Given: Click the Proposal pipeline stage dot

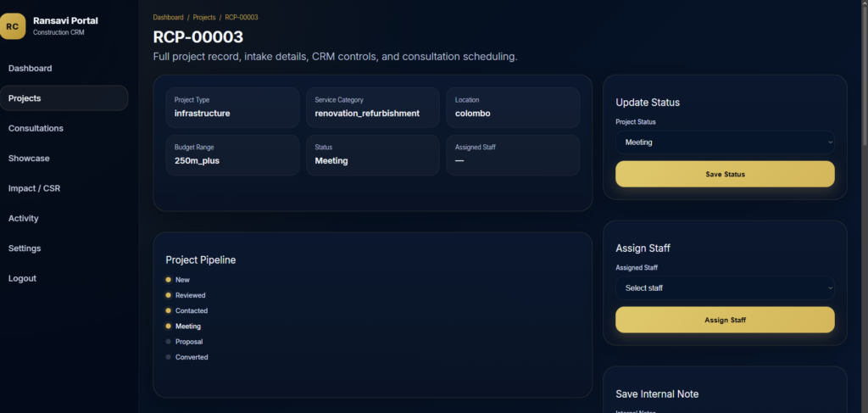Looking at the screenshot, I should [x=168, y=342].
